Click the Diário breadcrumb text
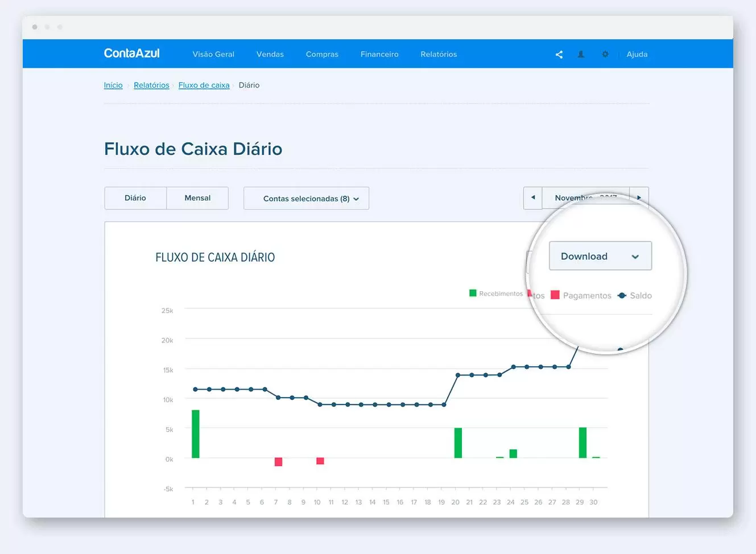Screen dimensions: 756x554 [249, 85]
